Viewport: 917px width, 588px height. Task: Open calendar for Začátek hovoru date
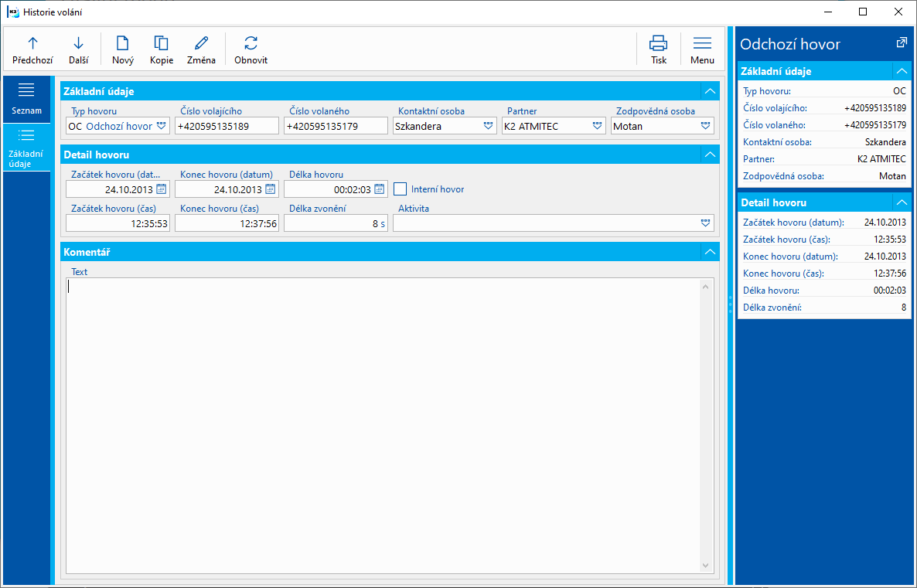click(162, 189)
